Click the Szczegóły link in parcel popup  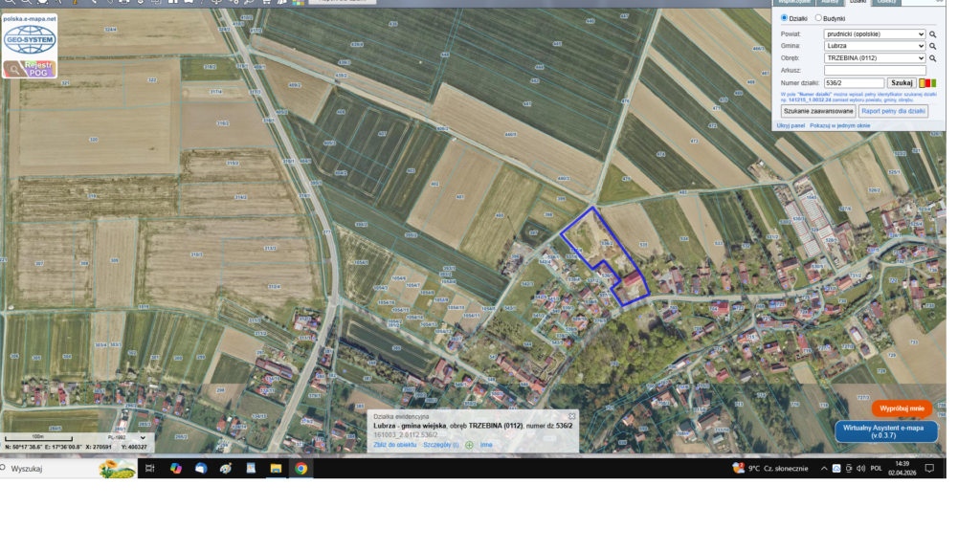click(x=442, y=445)
